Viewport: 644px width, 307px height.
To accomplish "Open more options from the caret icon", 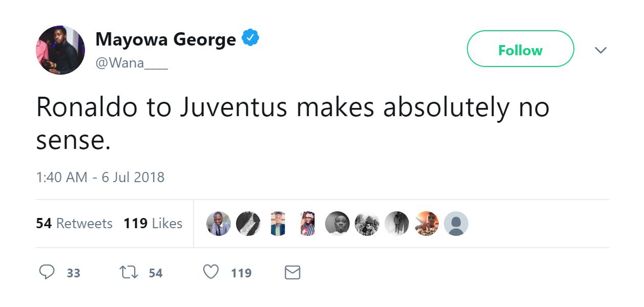I will click(x=601, y=50).
